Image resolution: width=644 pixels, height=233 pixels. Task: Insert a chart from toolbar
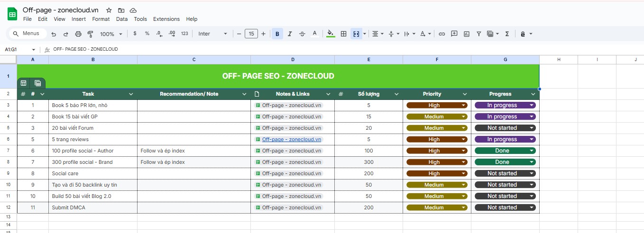click(x=467, y=34)
